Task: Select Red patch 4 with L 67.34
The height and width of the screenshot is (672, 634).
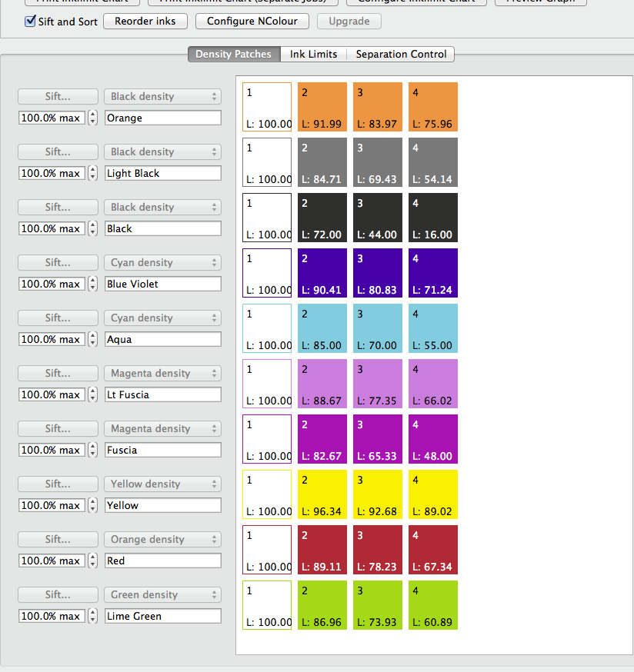Action: click(433, 549)
